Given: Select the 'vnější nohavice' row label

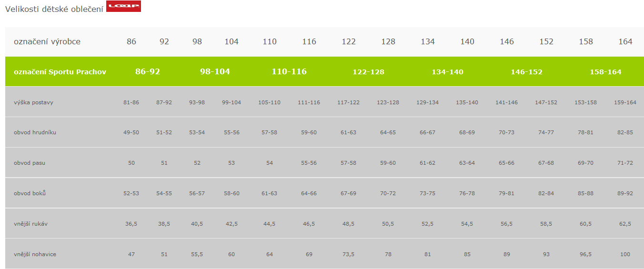Looking at the screenshot, I should [35, 254].
